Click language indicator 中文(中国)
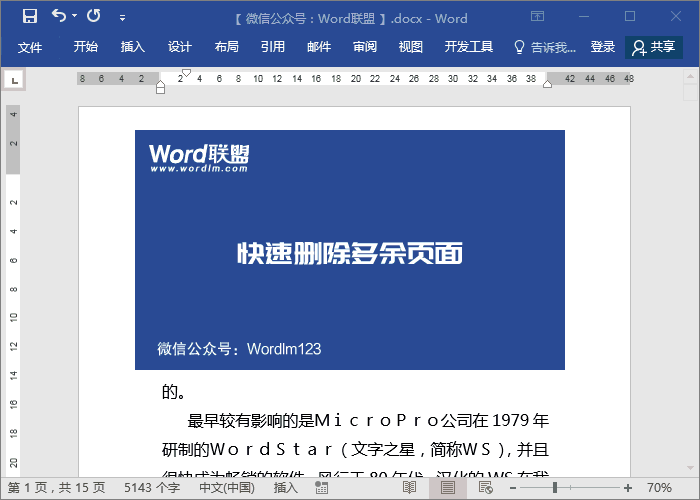700x500 pixels. pyautogui.click(x=227, y=488)
